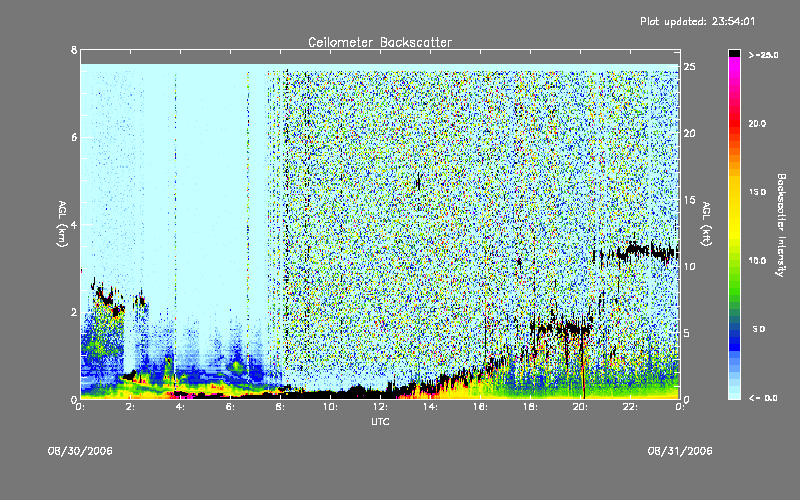This screenshot has height=500, width=800.
Task: Click the "18:" hour tick on UTC axis
Action: pyautogui.click(x=530, y=407)
